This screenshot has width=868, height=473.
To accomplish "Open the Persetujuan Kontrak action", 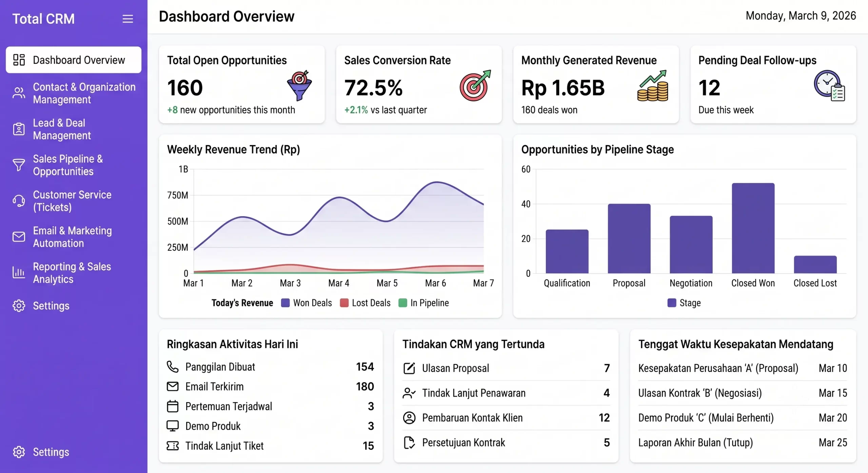I will [x=506, y=443].
